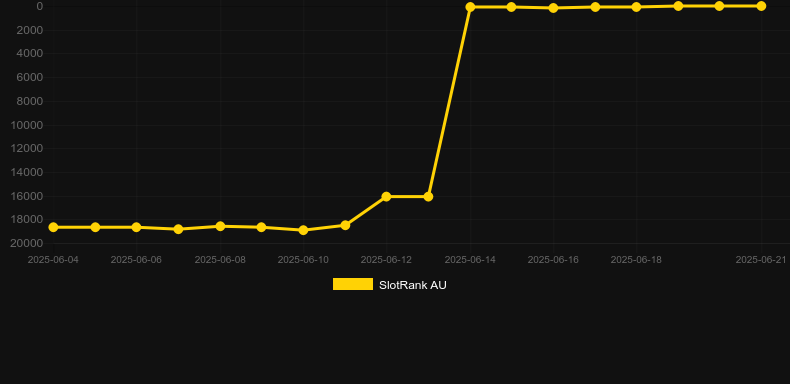Screen dimensions: 790x384
Task: Select the 2025-06-16 data point
Action: coord(553,8)
